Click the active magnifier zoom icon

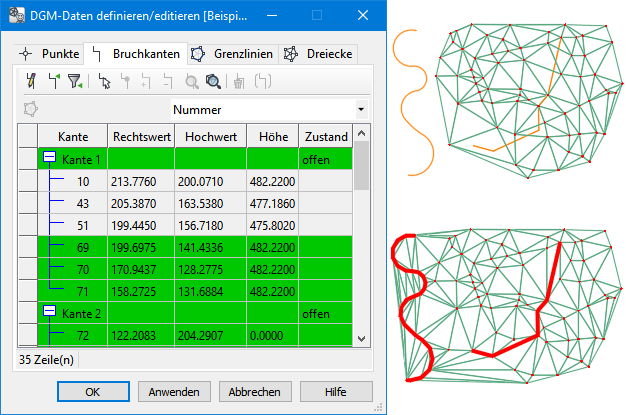pos(212,82)
